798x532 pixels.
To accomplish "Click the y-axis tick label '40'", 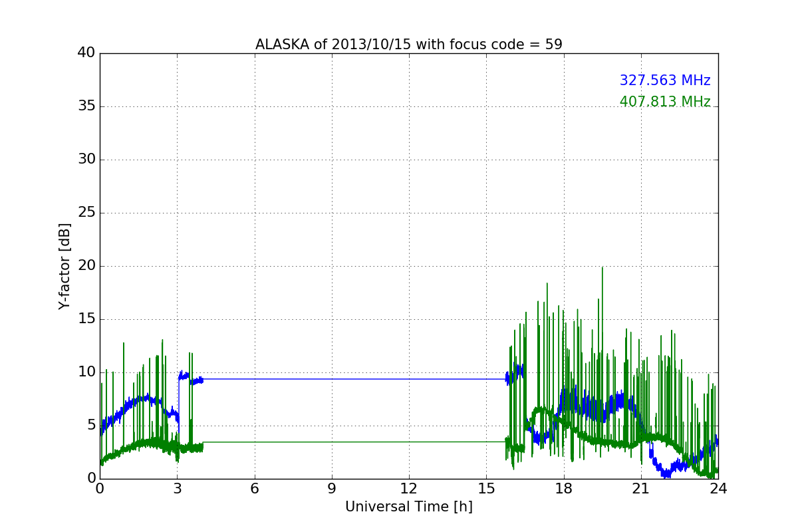I will point(87,53).
